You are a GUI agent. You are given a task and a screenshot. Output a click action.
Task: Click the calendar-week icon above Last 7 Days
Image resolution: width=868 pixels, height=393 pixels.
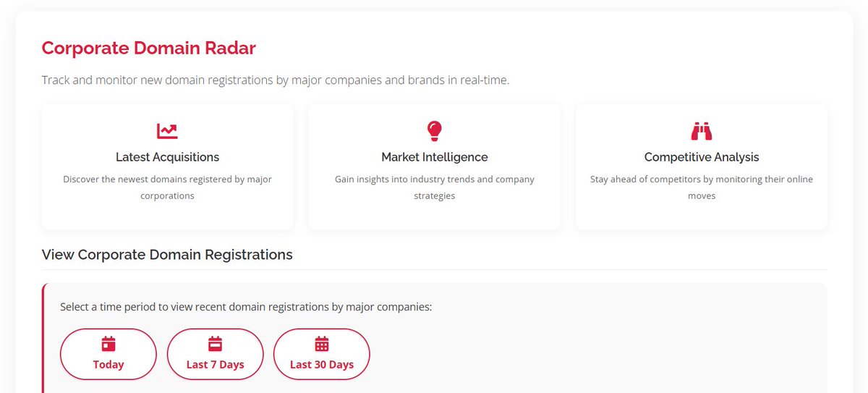pyautogui.click(x=215, y=344)
